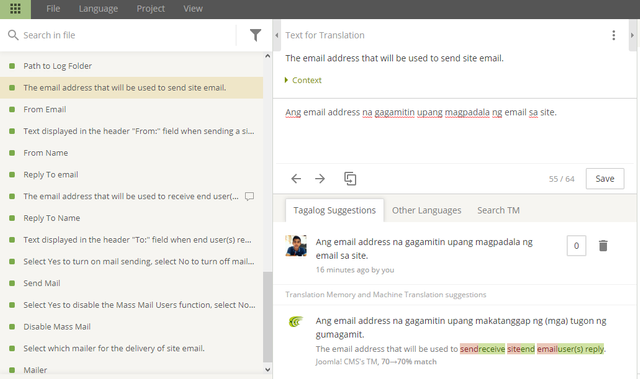Image resolution: width=640 pixels, height=379 pixels.
Task: Select the 'Reply To Name' string
Action: [x=131, y=218]
